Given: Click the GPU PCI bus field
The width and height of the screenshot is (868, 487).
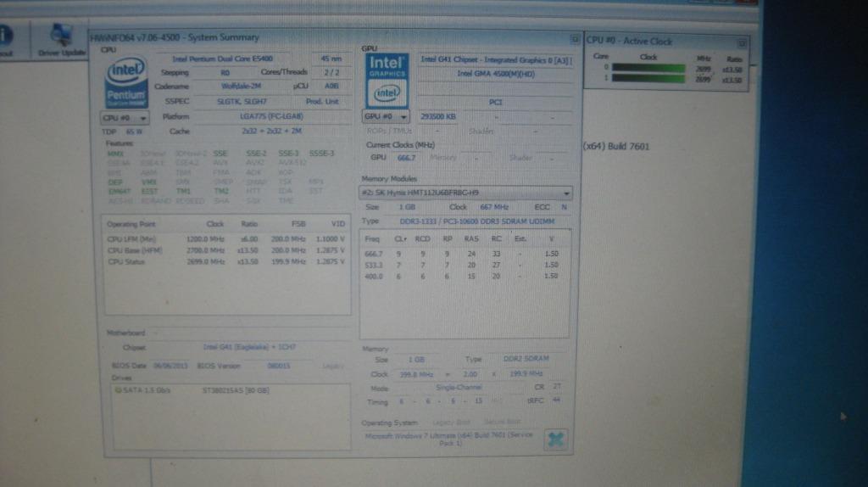Looking at the screenshot, I should click(496, 103).
